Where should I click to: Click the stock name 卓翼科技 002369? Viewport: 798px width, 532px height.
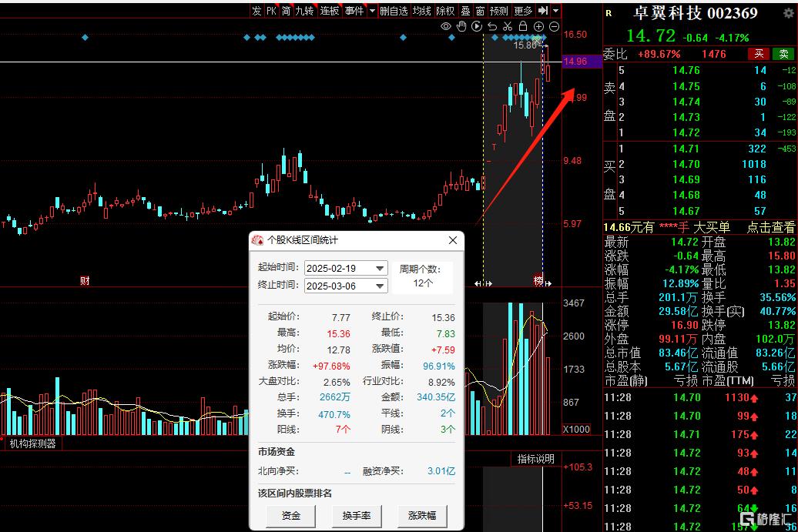tap(695, 13)
